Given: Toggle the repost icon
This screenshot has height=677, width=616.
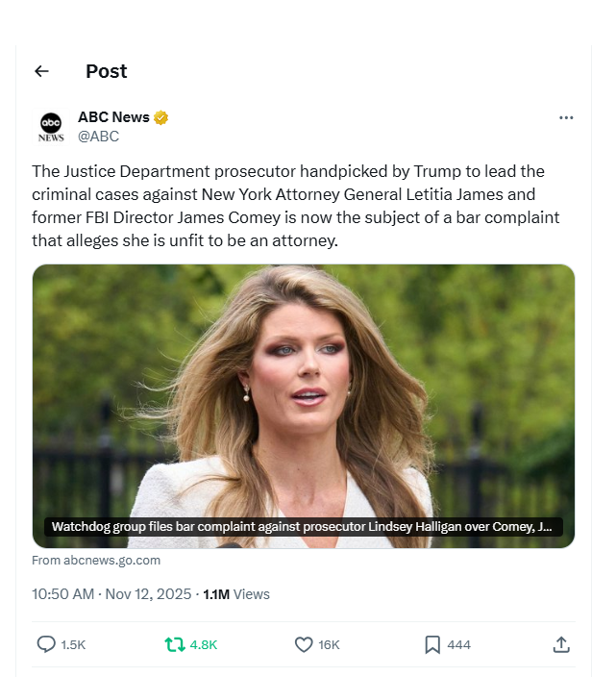Looking at the screenshot, I should (175, 644).
